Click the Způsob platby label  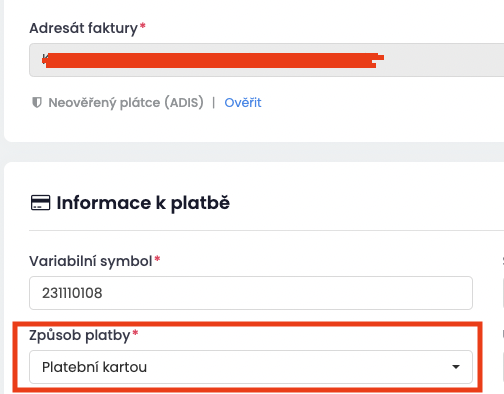click(x=80, y=335)
